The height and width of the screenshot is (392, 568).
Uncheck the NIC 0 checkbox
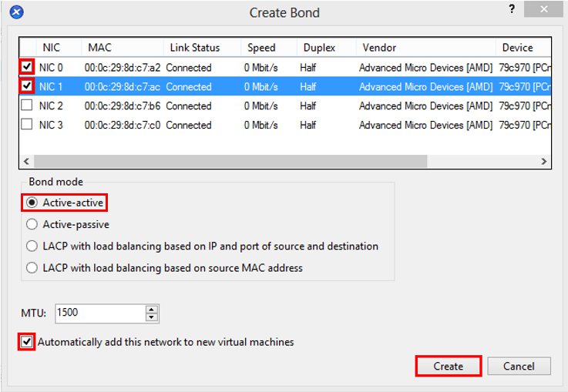coord(28,68)
